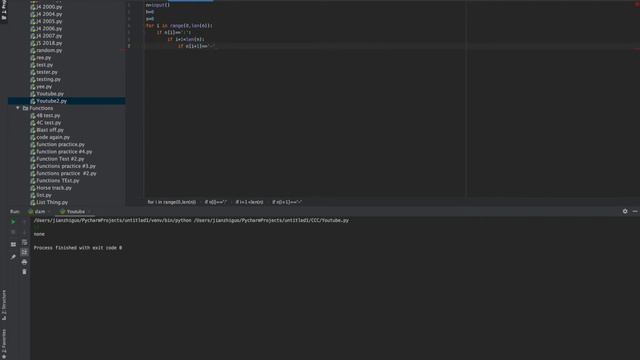Print the Run console output

pyautogui.click(x=24, y=262)
